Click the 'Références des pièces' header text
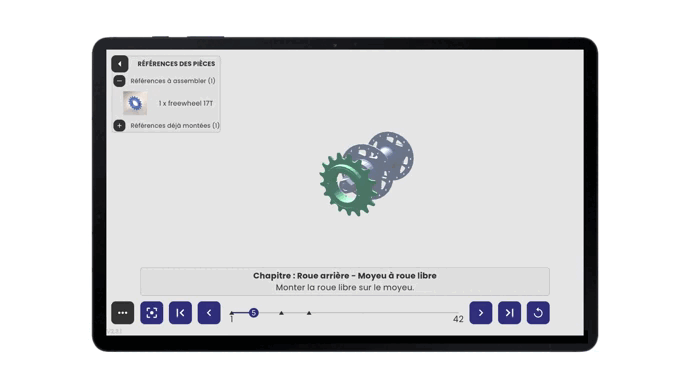 tap(176, 64)
